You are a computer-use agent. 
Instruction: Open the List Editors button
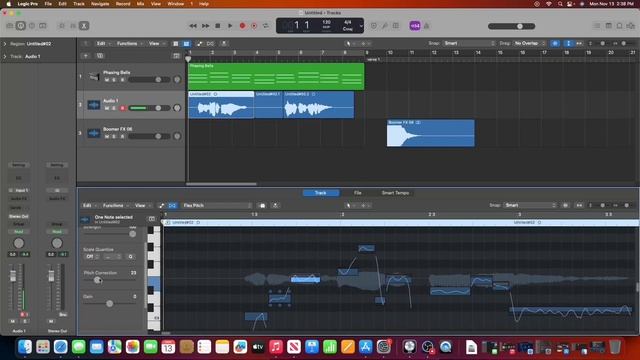597,26
